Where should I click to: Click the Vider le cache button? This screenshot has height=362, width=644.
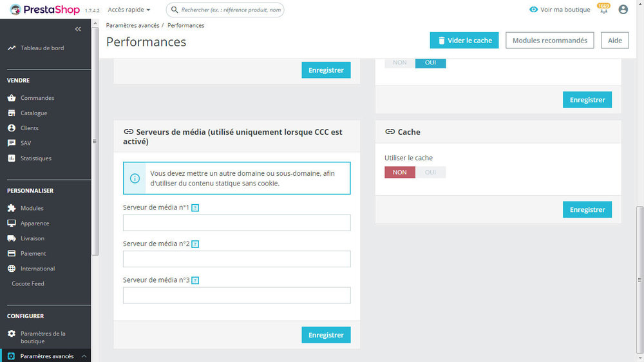coord(464,41)
